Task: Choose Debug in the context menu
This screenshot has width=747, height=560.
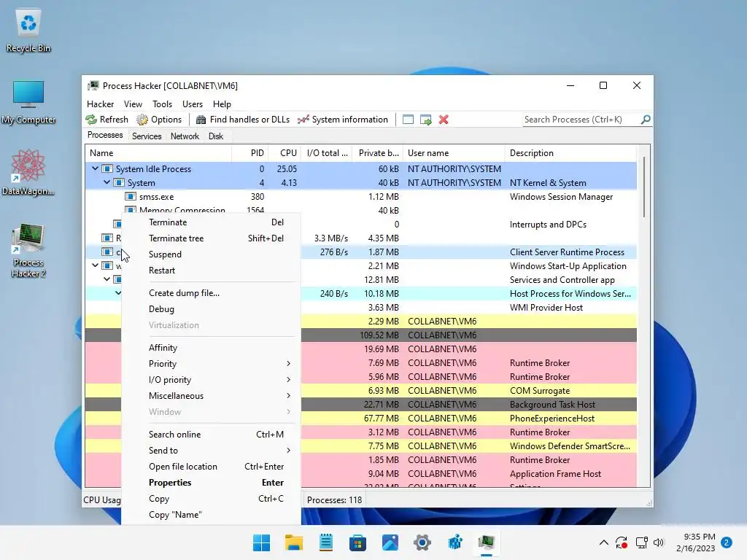Action: point(211,309)
